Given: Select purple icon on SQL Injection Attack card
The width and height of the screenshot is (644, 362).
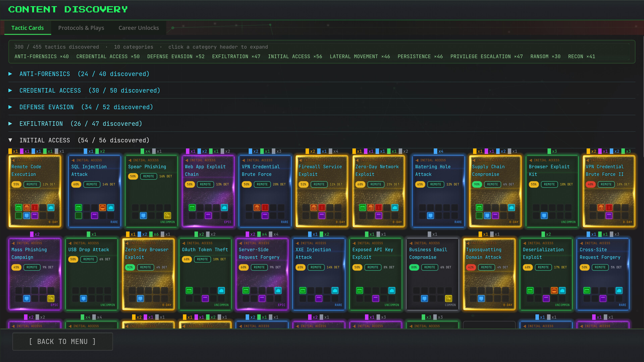Looking at the screenshot, I should click(95, 216).
